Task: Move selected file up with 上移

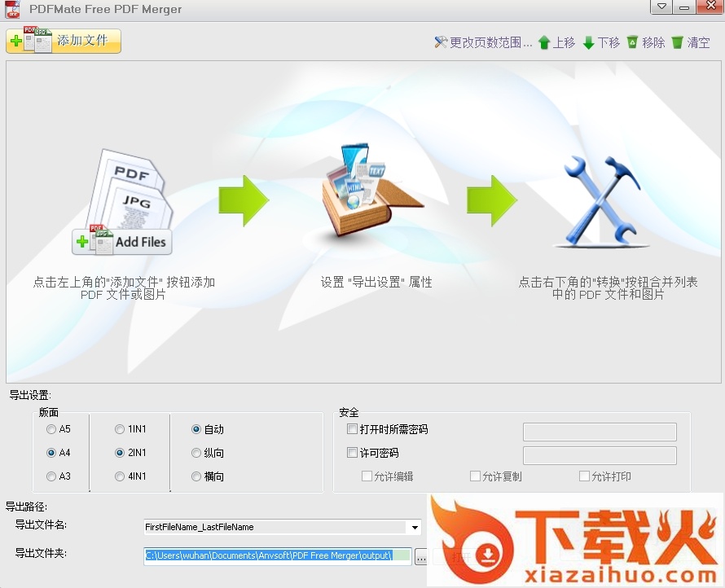Action: (x=556, y=43)
